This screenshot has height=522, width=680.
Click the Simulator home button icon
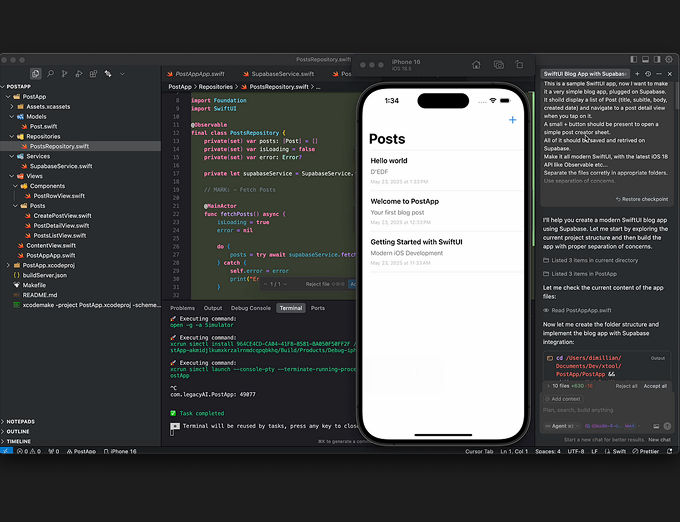pos(476,65)
